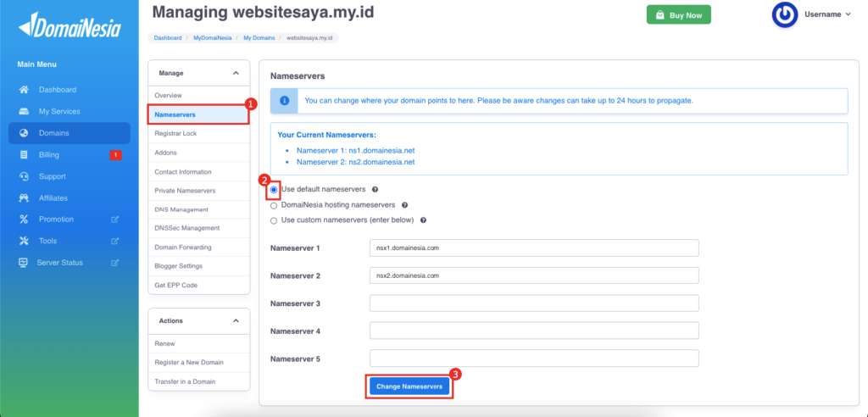This screenshot has width=868, height=417.
Task: Click the Nameserver 3 input field
Action: (534, 303)
